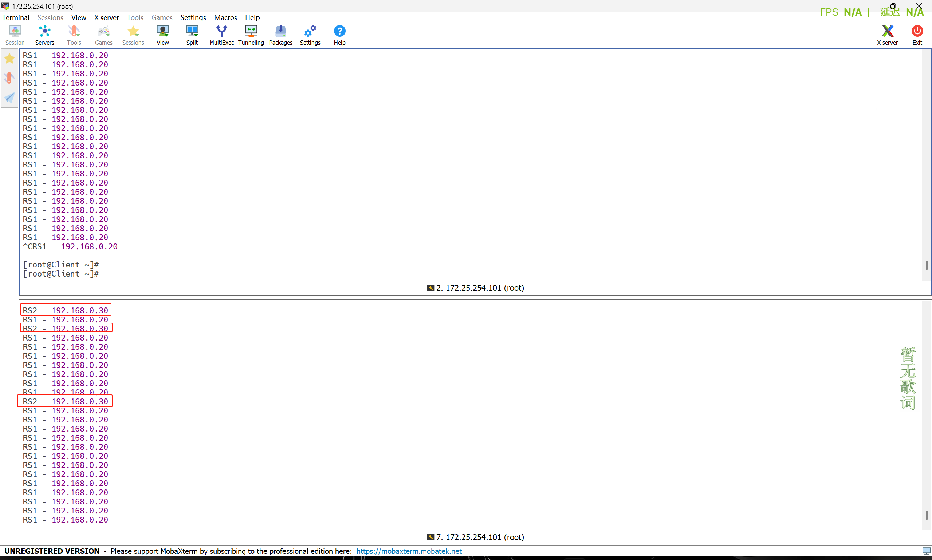Open the X server menu
Screen dimensions: 932x560
106,17
